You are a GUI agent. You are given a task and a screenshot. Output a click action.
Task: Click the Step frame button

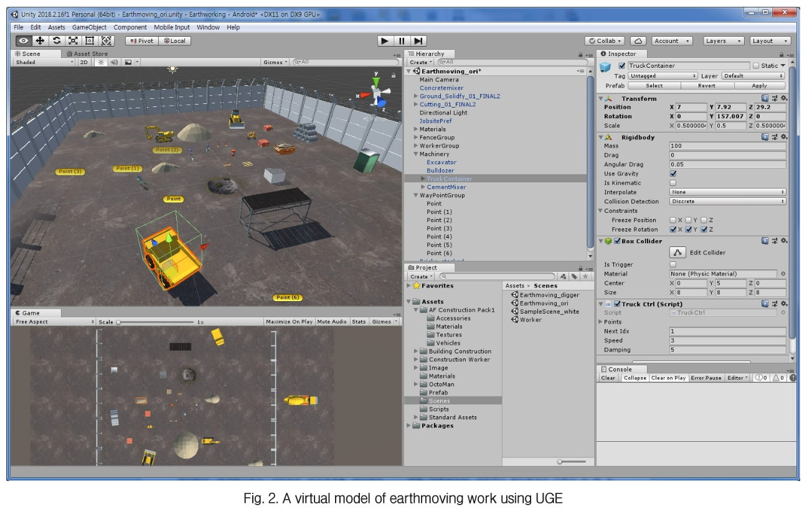(x=419, y=40)
